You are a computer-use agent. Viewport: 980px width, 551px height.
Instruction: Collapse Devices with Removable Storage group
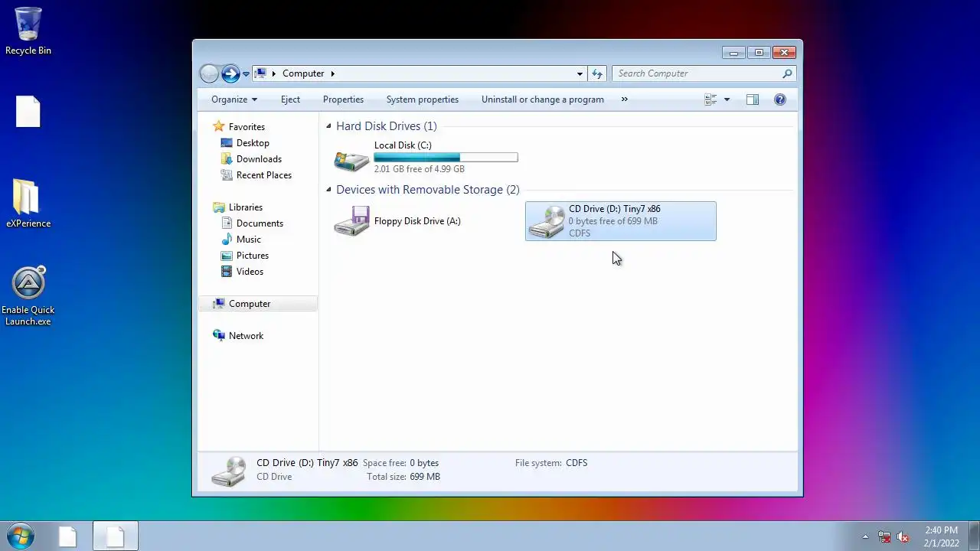click(328, 190)
